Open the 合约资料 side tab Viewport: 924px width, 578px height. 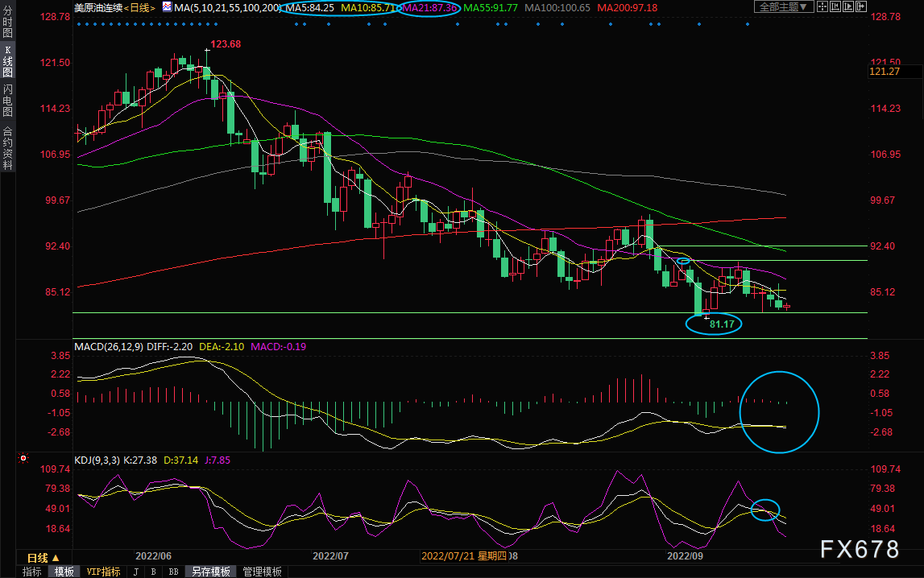(x=8, y=148)
